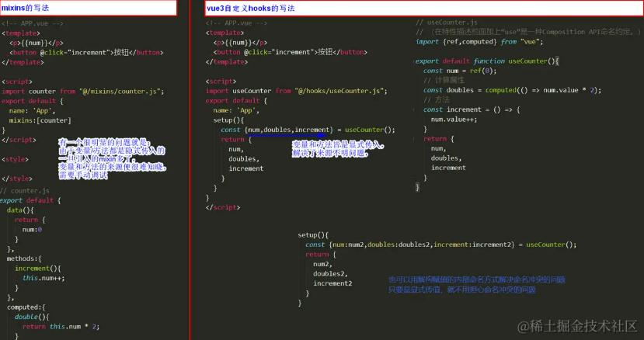Select the "mixins:[counter]" code line
The image size is (644, 340).
point(40,120)
